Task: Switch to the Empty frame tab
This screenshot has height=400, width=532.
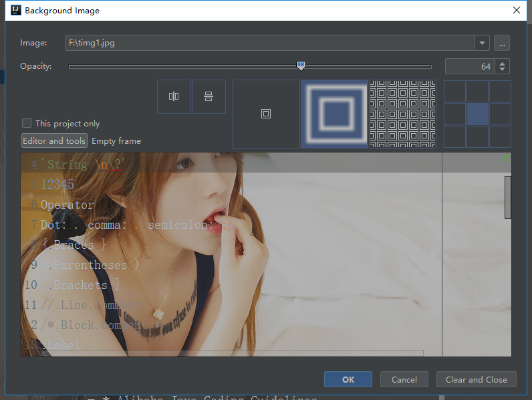Action: coord(116,141)
